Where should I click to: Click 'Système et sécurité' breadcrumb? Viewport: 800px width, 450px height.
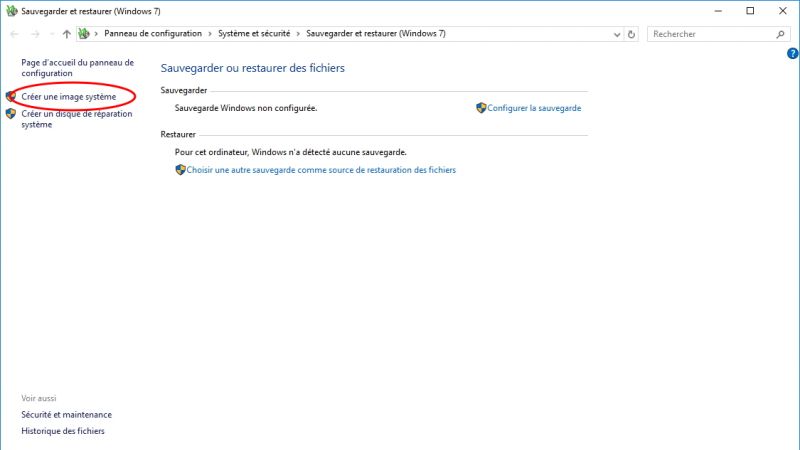pos(254,34)
